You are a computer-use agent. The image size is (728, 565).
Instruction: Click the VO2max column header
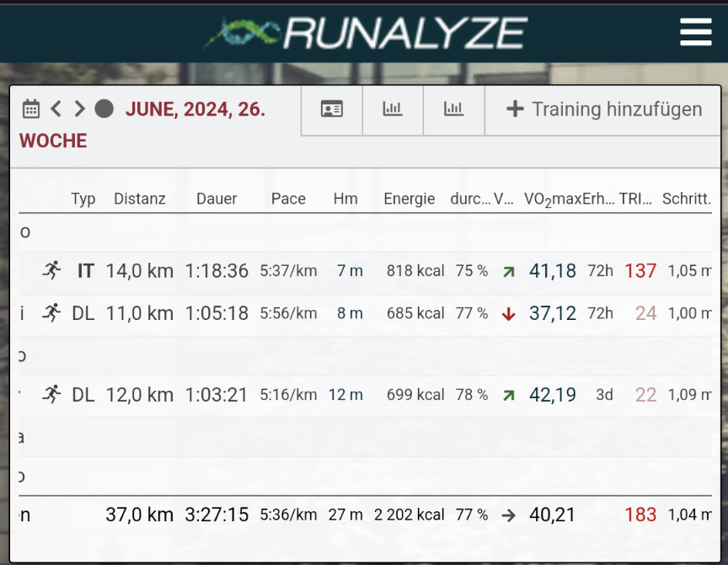(552, 200)
